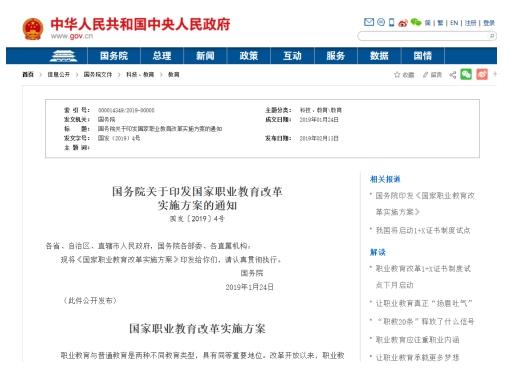
Task: Click the 标题 row title text in the info box
Action: 160,129
